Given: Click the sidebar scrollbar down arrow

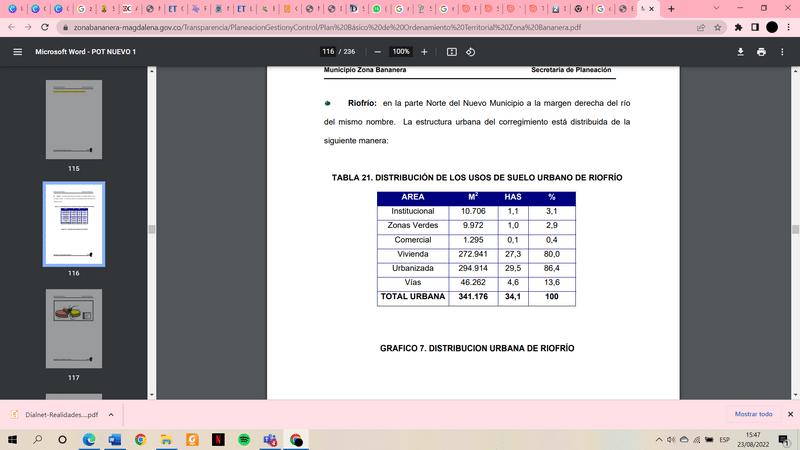Looking at the screenshot, I should click(x=152, y=395).
